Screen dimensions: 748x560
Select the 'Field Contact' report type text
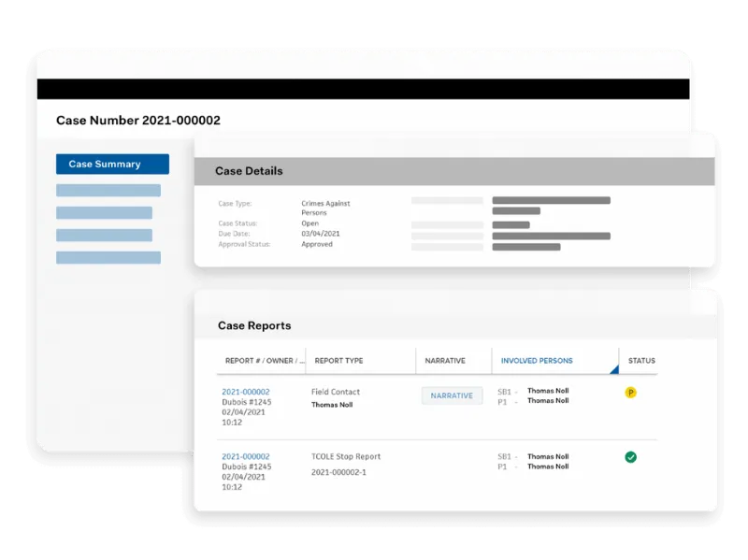point(336,392)
